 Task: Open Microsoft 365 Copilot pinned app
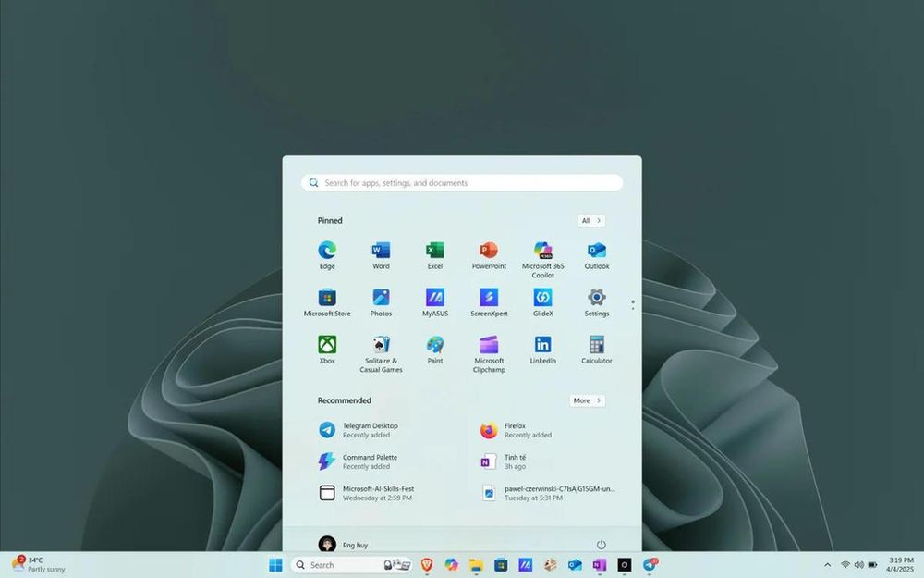click(x=542, y=259)
